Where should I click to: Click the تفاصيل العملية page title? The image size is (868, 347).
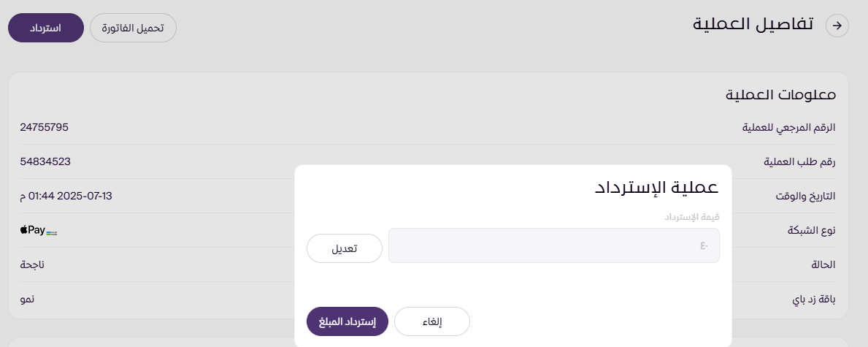753,24
